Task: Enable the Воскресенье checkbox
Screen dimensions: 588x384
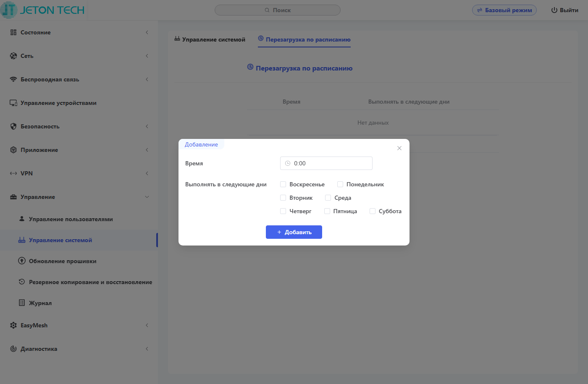Action: 283,184
